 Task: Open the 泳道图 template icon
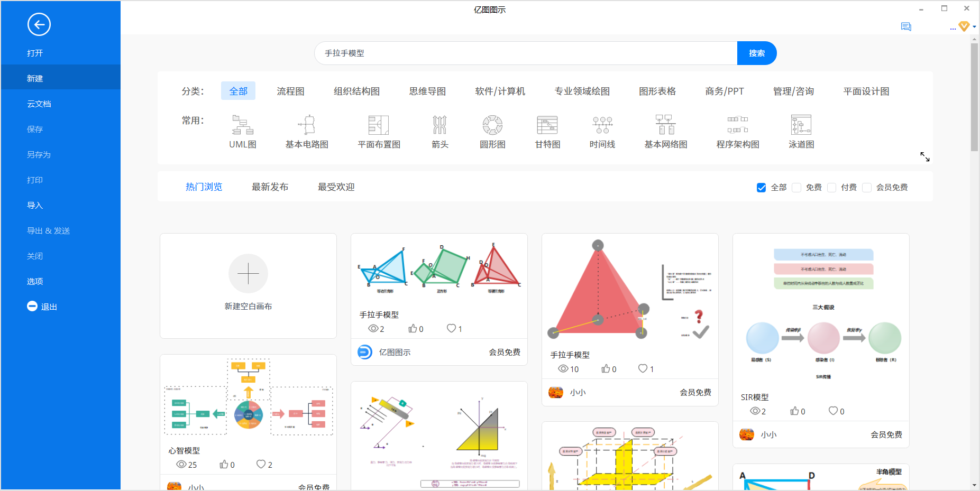click(x=801, y=125)
